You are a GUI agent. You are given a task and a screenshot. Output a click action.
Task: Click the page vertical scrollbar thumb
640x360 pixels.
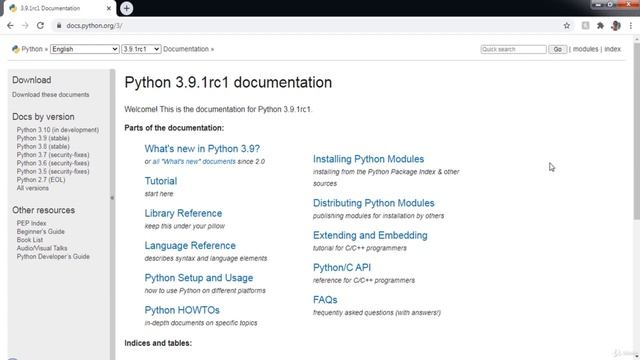tap(636, 131)
